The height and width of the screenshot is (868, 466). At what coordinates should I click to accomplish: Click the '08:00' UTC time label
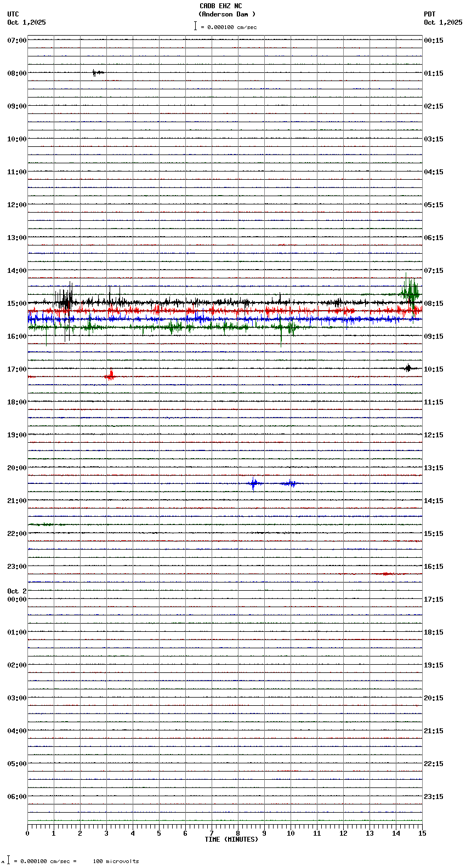(17, 73)
